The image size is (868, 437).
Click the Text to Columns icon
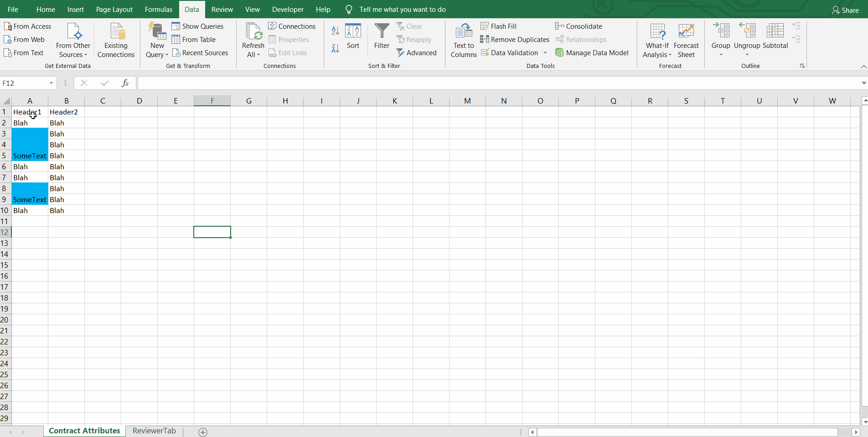pyautogui.click(x=463, y=39)
